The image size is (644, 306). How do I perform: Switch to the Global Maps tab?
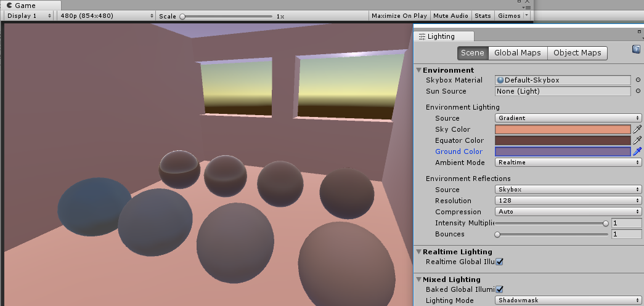[x=518, y=53]
